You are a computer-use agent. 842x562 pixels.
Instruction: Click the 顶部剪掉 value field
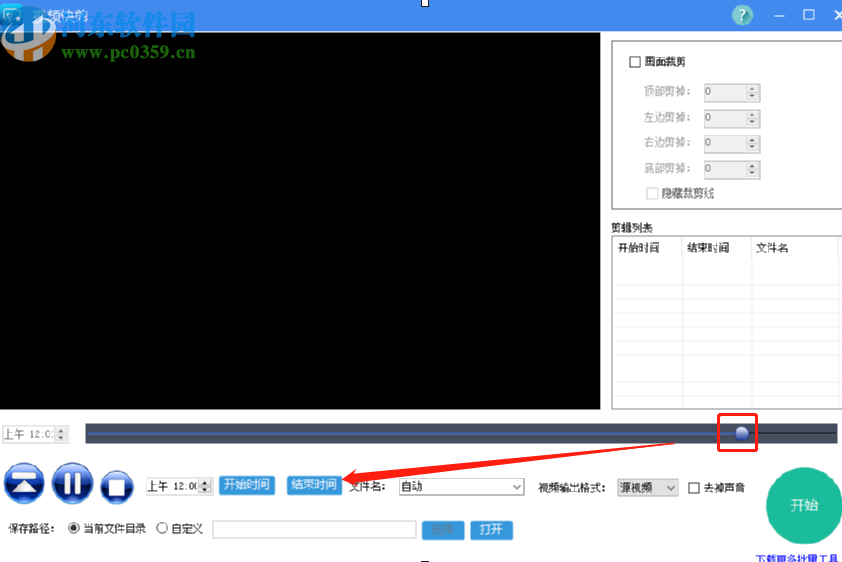pyautogui.click(x=725, y=92)
